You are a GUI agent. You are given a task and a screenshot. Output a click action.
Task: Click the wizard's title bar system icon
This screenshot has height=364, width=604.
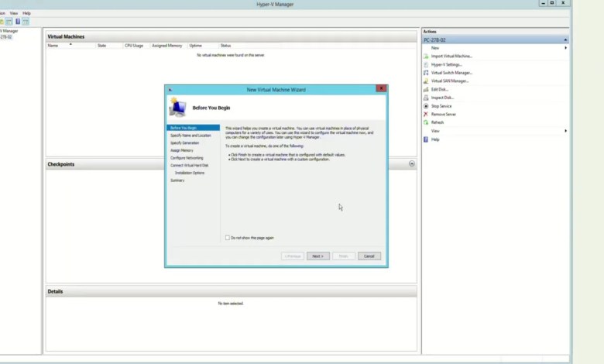170,90
